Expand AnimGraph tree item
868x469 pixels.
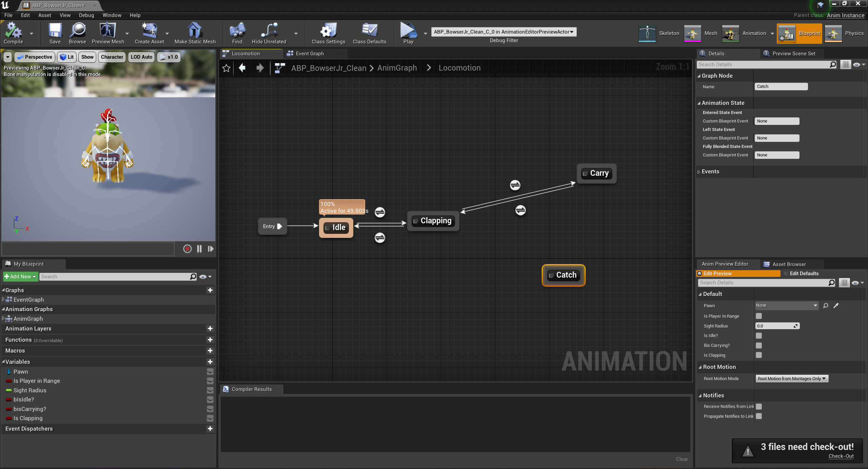(x=3, y=318)
